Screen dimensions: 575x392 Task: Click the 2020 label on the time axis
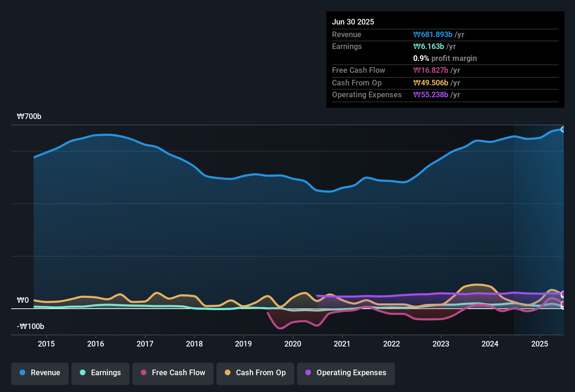point(293,344)
